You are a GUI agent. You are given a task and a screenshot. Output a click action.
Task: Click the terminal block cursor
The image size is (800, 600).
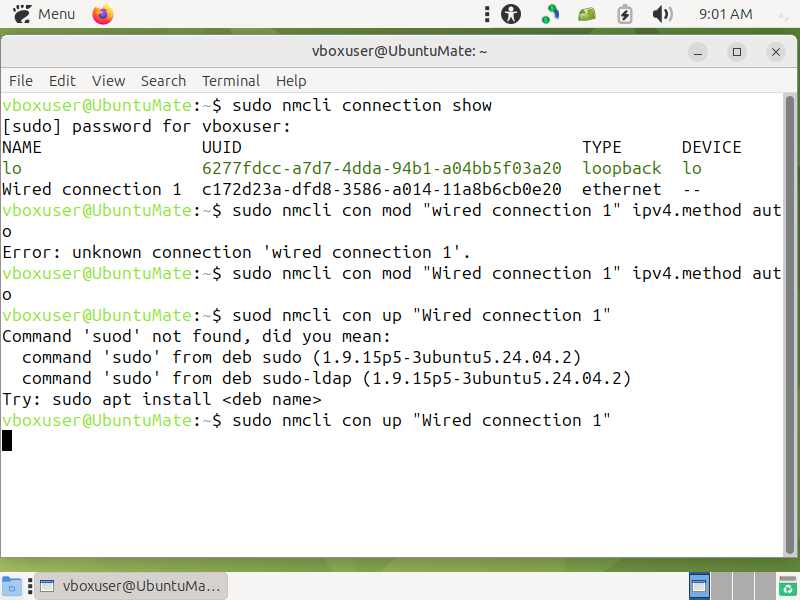(x=7, y=441)
